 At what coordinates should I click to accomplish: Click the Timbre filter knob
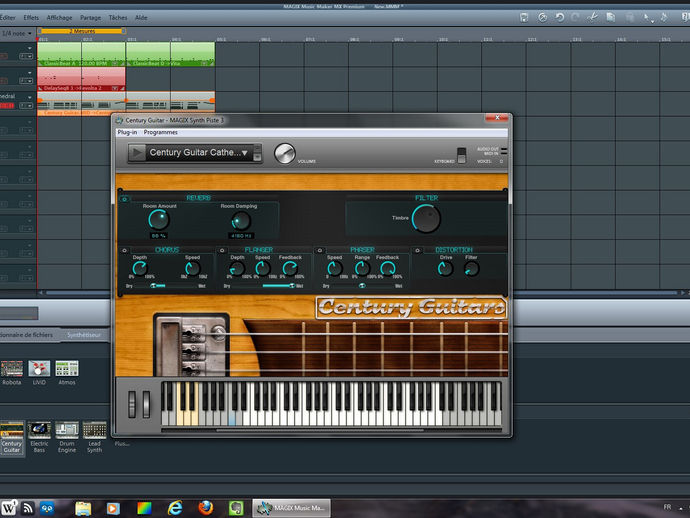click(x=426, y=218)
